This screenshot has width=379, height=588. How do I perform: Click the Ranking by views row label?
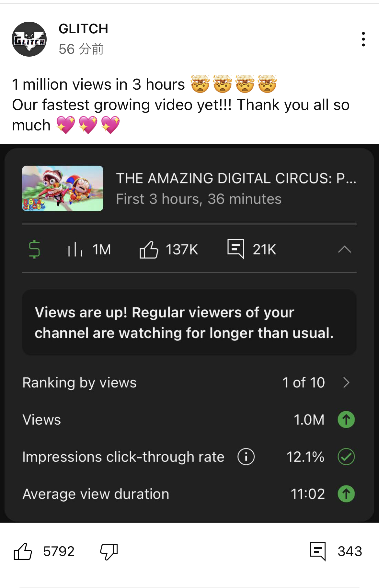click(x=79, y=383)
